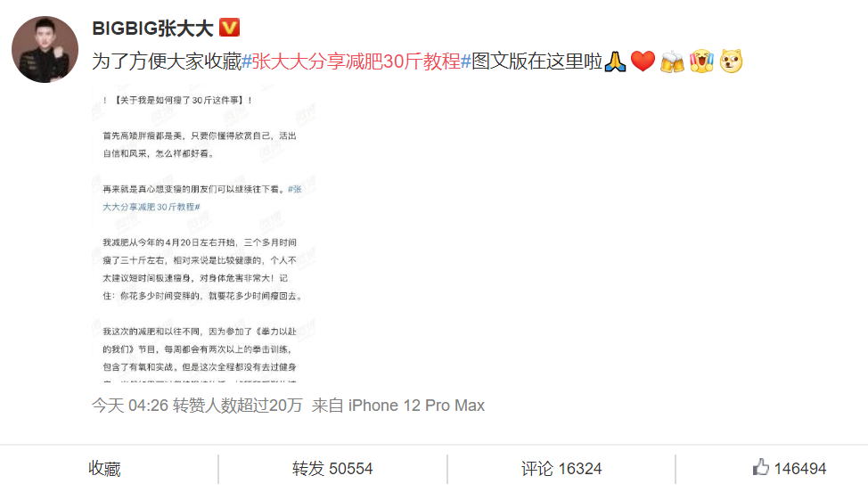Click the 今天 04:26 timestamp
The width and height of the screenshot is (868, 492).
tap(130, 406)
